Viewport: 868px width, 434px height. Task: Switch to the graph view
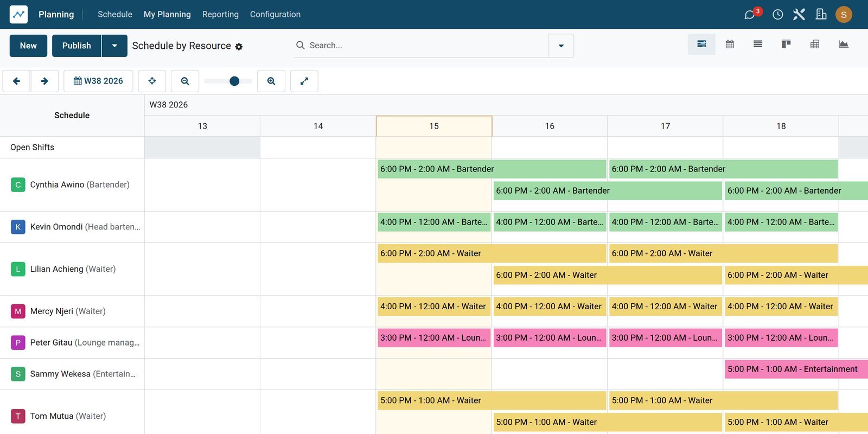point(843,44)
